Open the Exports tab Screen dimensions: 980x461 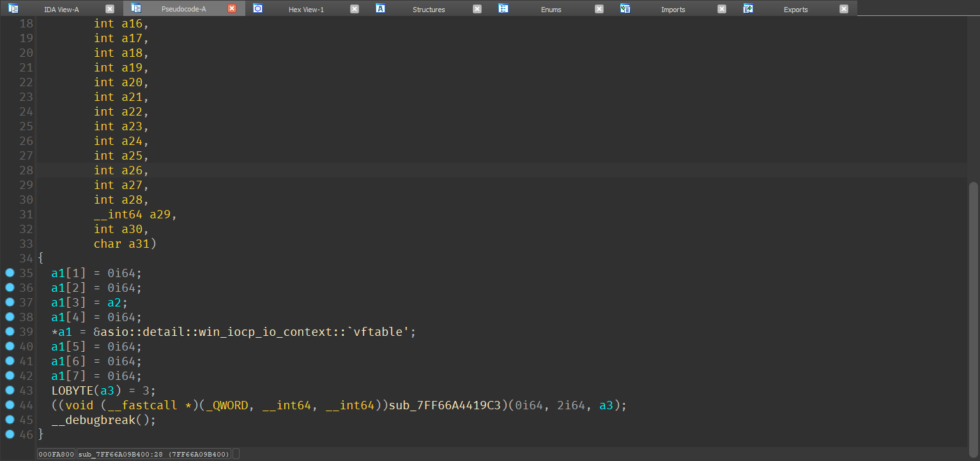coord(796,9)
